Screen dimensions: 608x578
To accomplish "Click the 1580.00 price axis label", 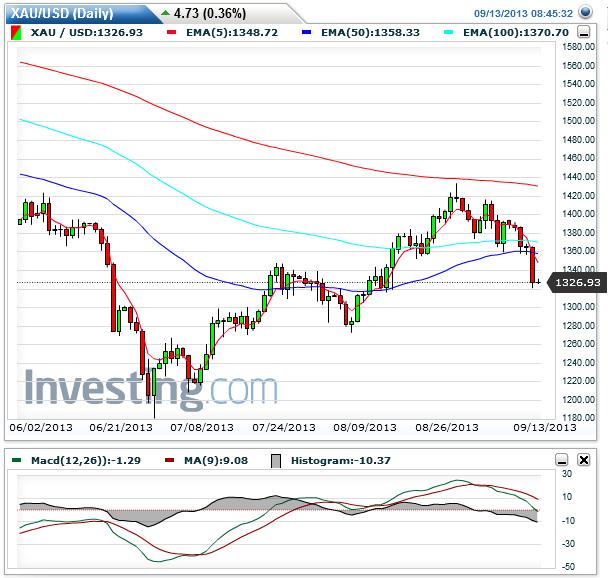I will (578, 47).
